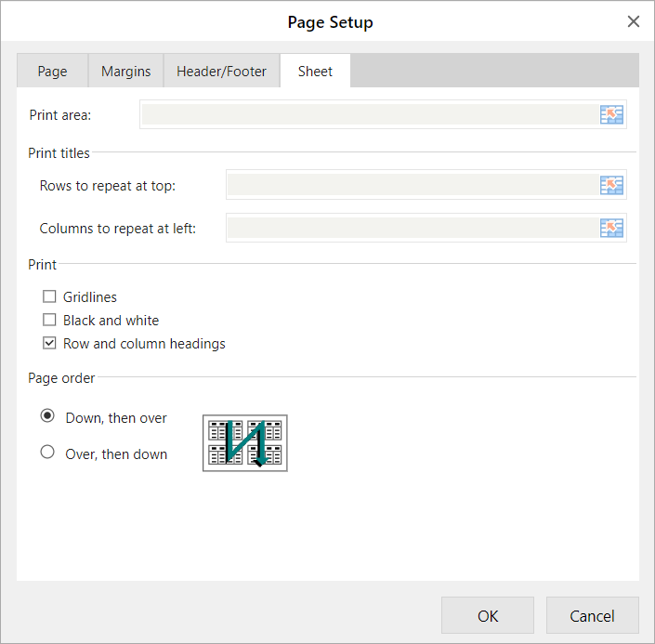Click the Down, then over label

pos(116,418)
